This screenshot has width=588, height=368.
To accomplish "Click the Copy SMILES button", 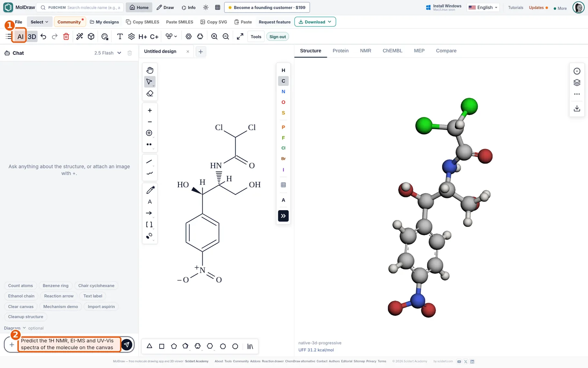I will click(143, 22).
